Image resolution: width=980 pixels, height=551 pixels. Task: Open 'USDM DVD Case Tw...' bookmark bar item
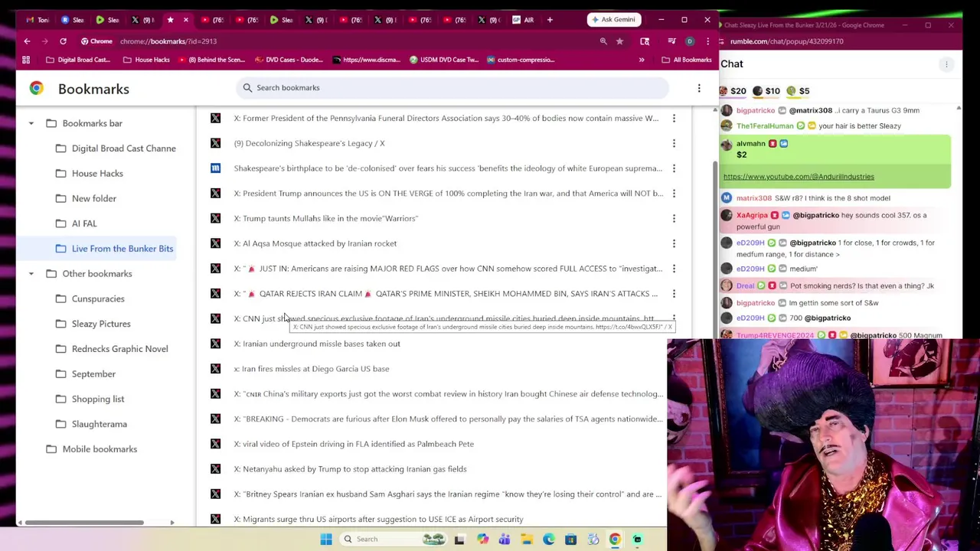(x=444, y=60)
